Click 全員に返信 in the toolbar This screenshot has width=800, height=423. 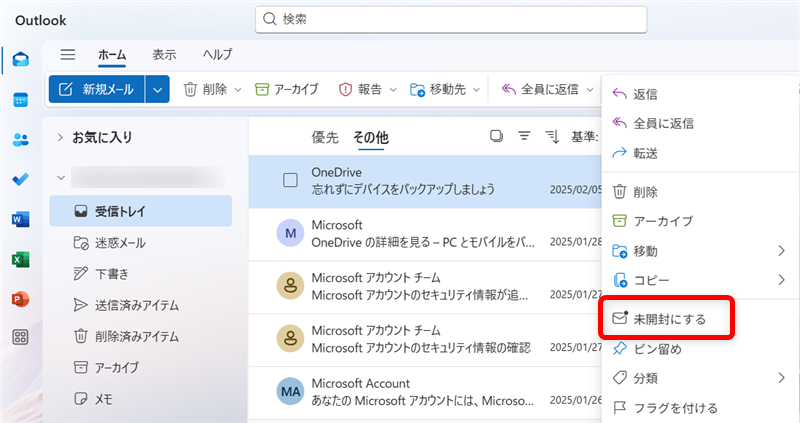tap(540, 90)
